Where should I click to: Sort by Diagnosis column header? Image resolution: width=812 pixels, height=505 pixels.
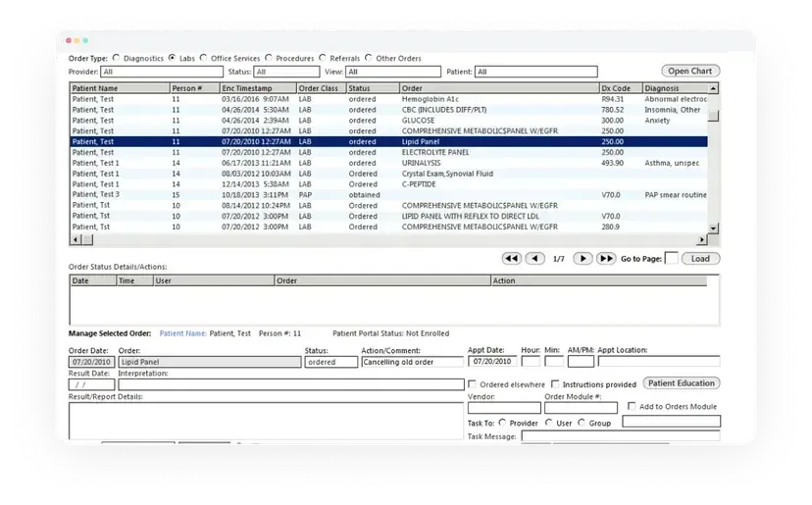pos(676,88)
